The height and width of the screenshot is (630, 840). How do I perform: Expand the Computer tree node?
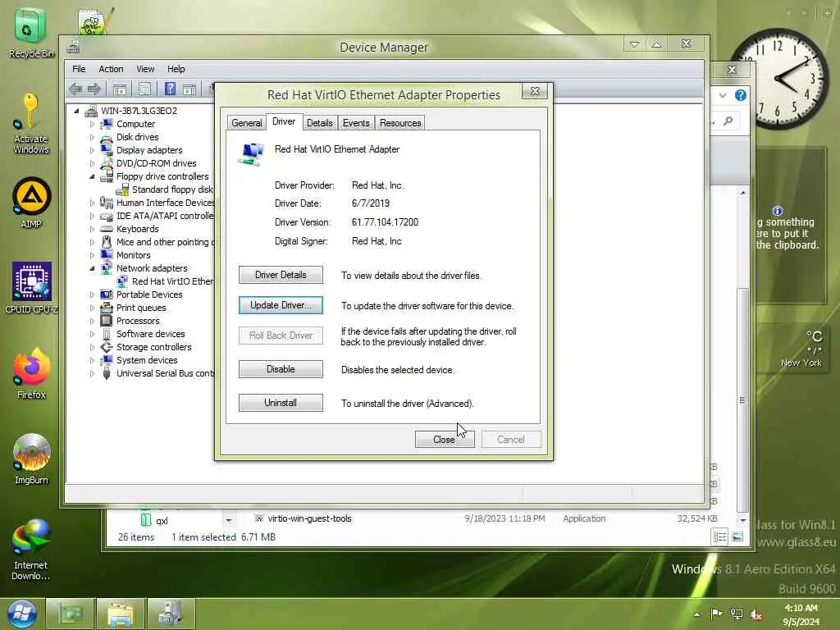[92, 125]
